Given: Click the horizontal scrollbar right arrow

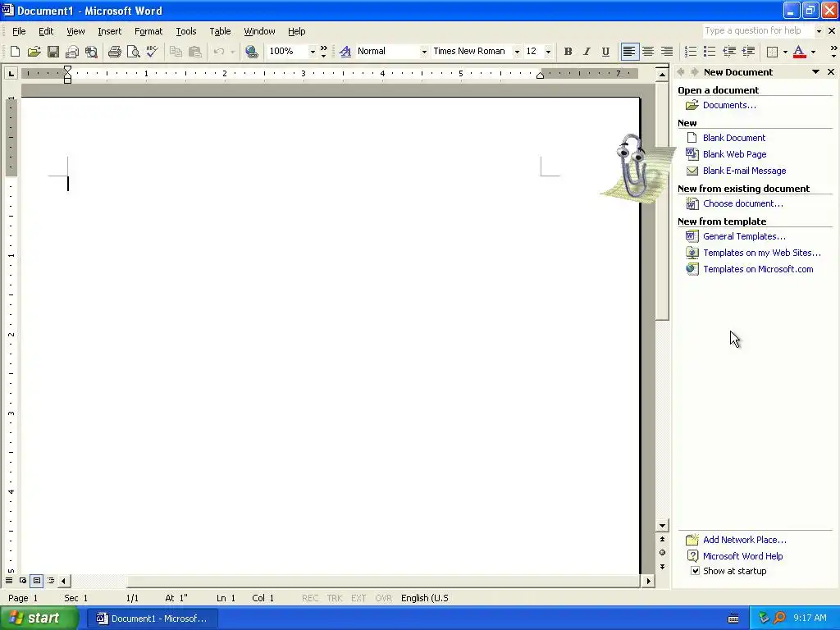Looking at the screenshot, I should click(x=649, y=581).
